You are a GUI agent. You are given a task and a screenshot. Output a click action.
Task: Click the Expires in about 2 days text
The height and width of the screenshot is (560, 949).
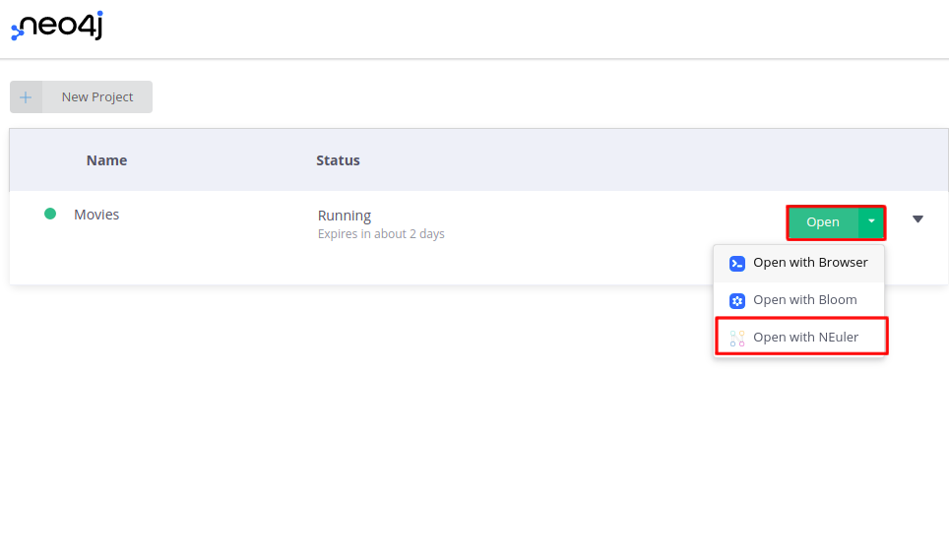(x=381, y=234)
